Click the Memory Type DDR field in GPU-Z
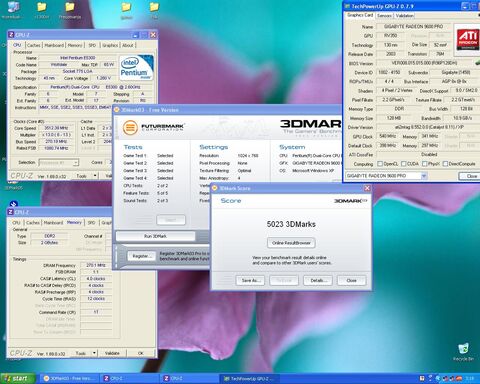Image resolution: width=480 pixels, height=384 pixels. coord(399,109)
